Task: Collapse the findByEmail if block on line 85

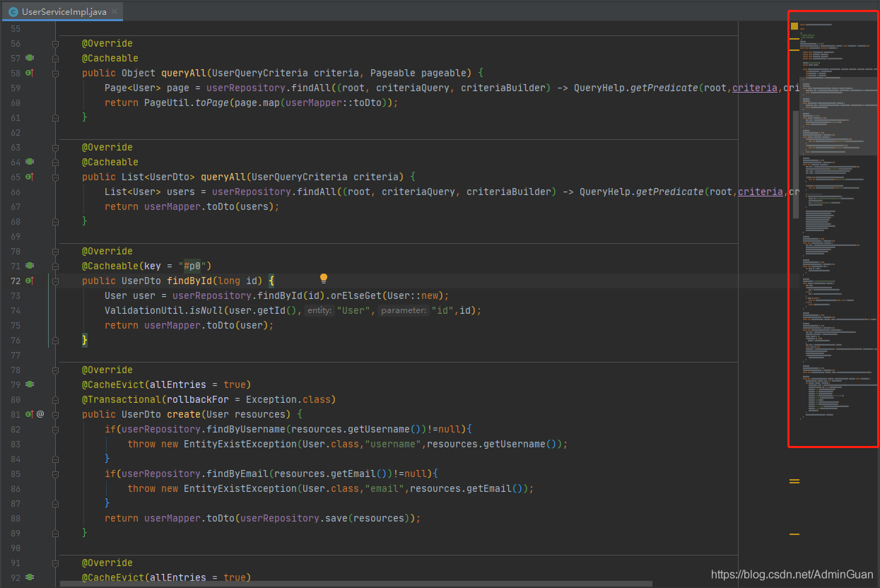Action: [x=55, y=474]
